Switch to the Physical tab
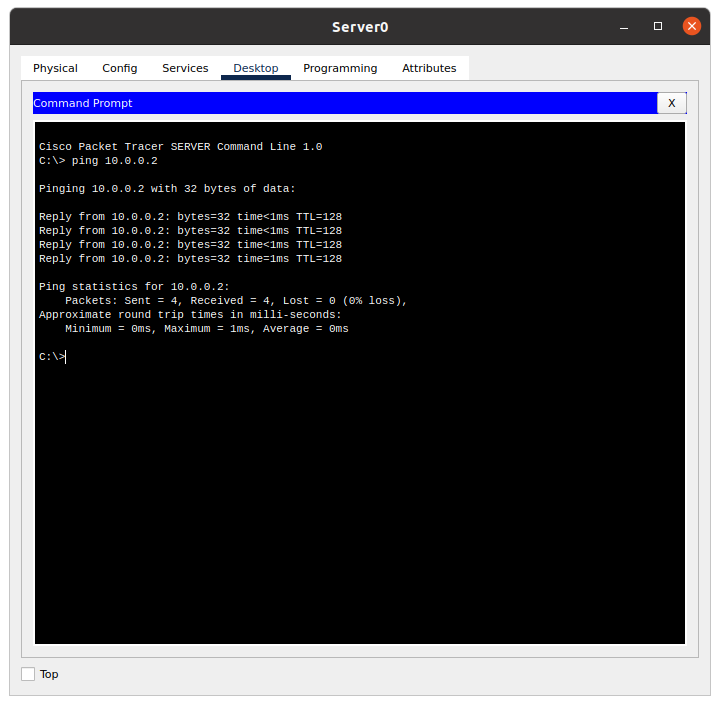 [x=55, y=68]
